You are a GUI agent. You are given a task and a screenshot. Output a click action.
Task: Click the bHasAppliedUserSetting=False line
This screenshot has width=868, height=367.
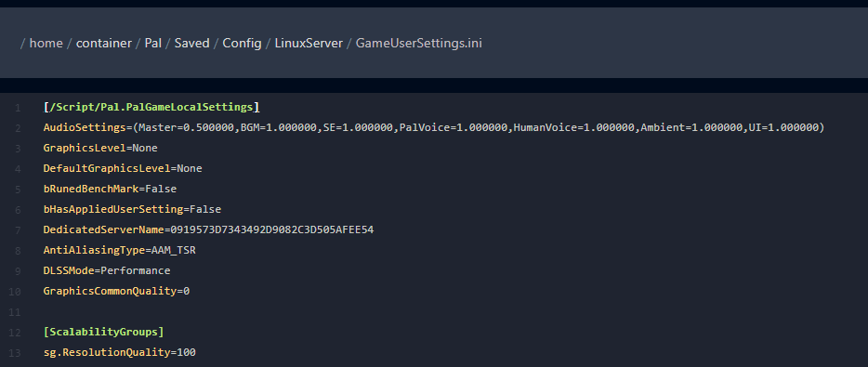132,209
